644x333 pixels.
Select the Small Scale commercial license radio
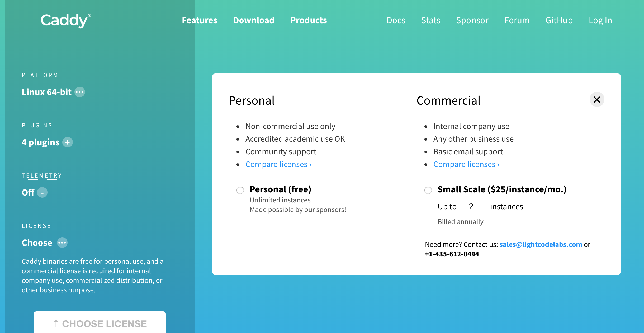click(x=428, y=190)
